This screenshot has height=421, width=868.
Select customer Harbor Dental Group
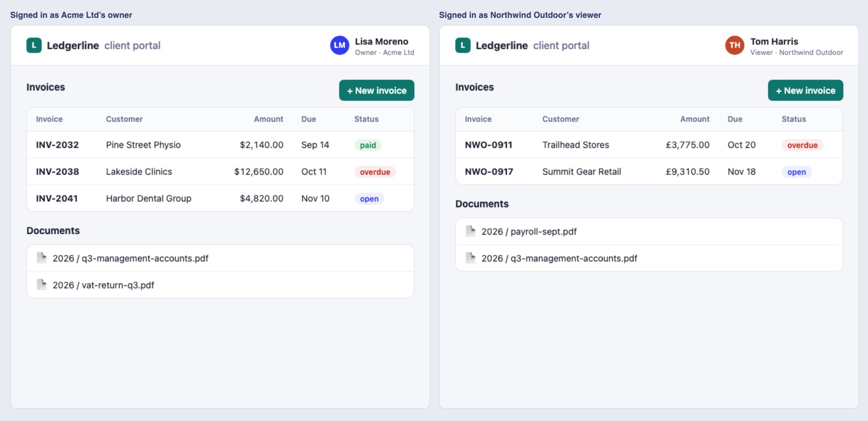(x=148, y=199)
